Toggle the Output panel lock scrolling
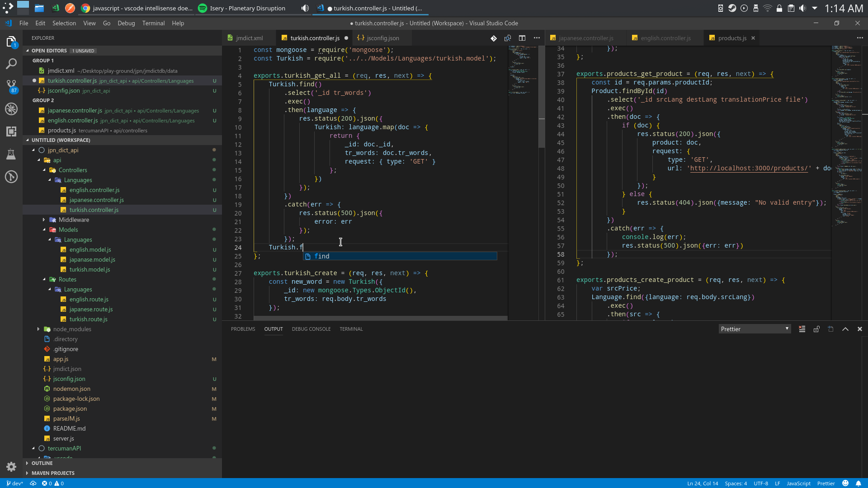Image resolution: width=868 pixels, height=488 pixels. (816, 329)
